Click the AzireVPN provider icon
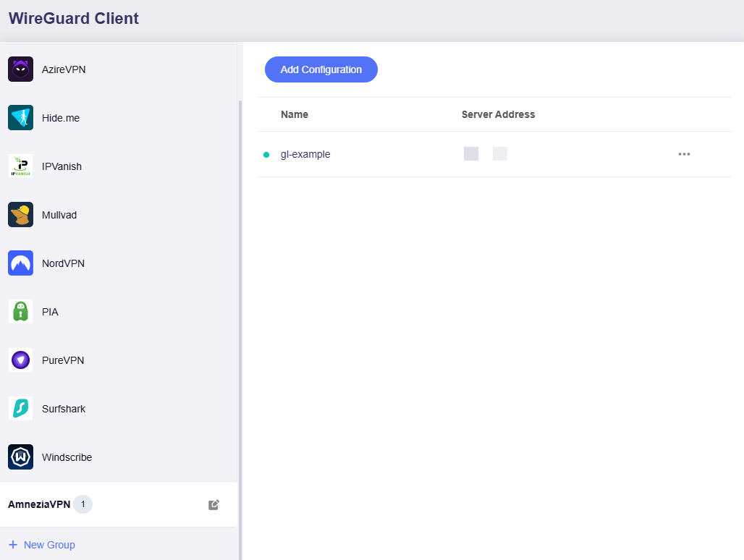744x560 pixels. (x=20, y=69)
